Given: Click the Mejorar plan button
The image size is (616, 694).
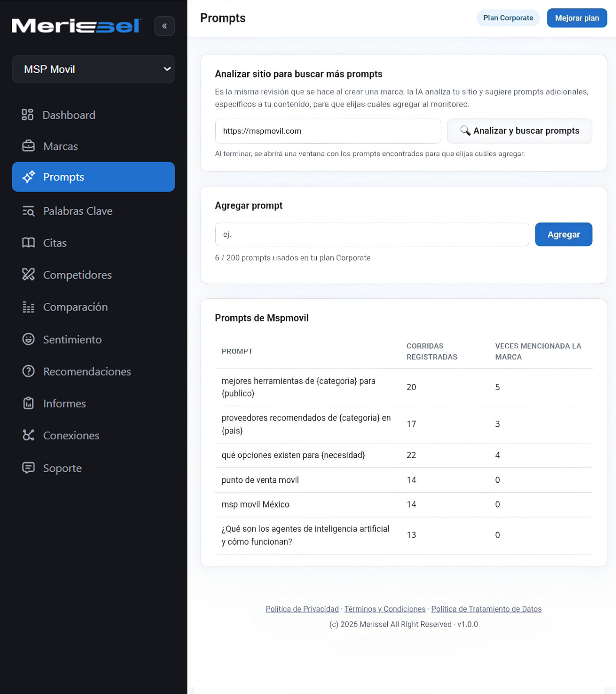Looking at the screenshot, I should tap(577, 18).
